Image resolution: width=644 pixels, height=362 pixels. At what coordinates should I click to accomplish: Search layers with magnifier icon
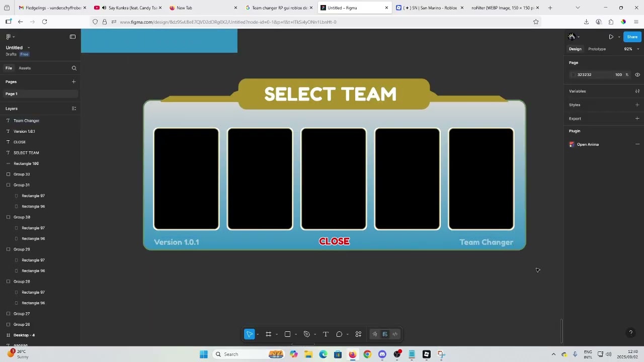pyautogui.click(x=74, y=68)
